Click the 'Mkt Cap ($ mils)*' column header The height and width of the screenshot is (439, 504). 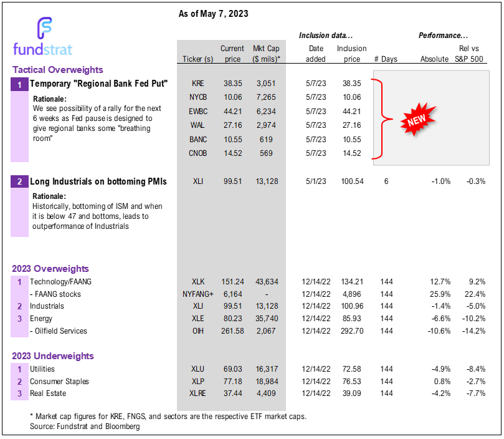[x=266, y=54]
